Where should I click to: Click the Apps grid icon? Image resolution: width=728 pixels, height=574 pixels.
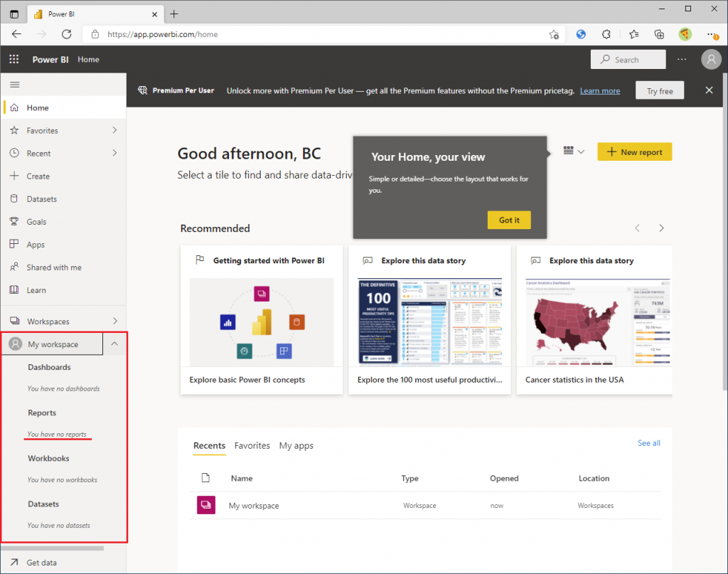point(14,244)
